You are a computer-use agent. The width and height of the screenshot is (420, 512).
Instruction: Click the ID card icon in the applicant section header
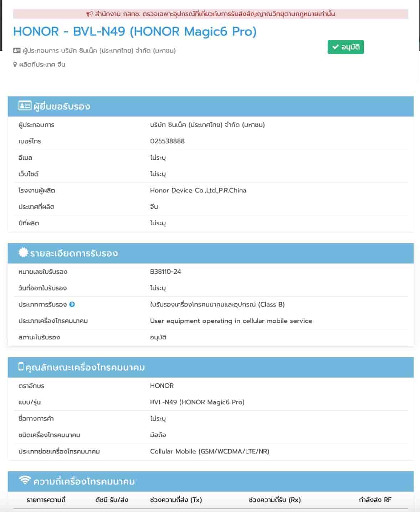(x=25, y=106)
